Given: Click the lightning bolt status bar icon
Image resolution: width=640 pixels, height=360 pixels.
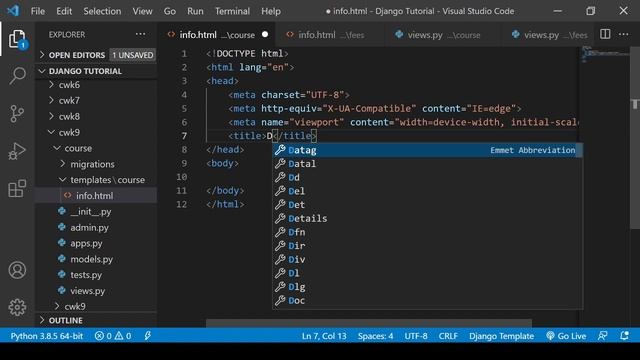Looking at the screenshot, I should point(147,336).
